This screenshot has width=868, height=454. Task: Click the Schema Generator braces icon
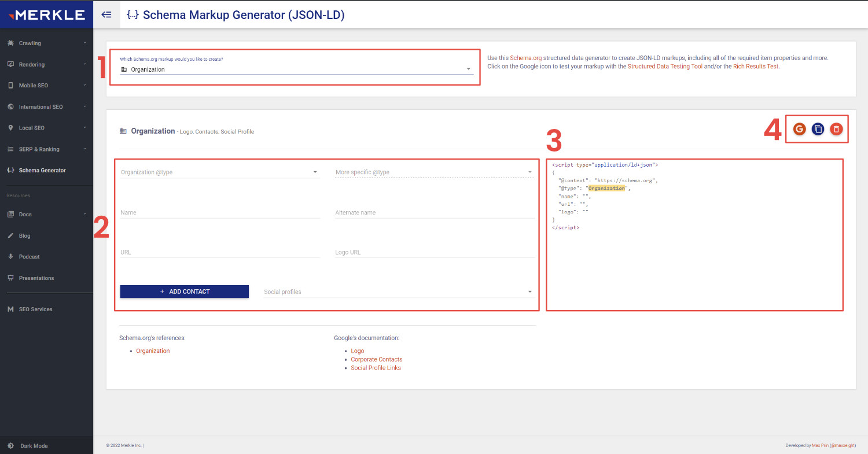[x=10, y=170]
